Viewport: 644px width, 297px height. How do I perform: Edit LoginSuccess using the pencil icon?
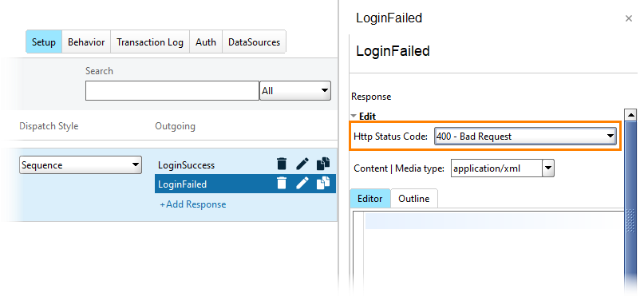(302, 164)
